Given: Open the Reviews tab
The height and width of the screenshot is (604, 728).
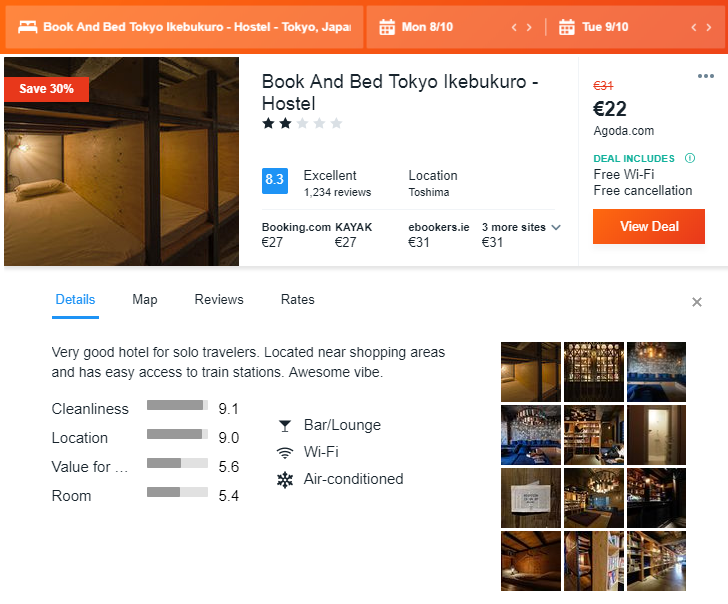Looking at the screenshot, I should pos(219,300).
